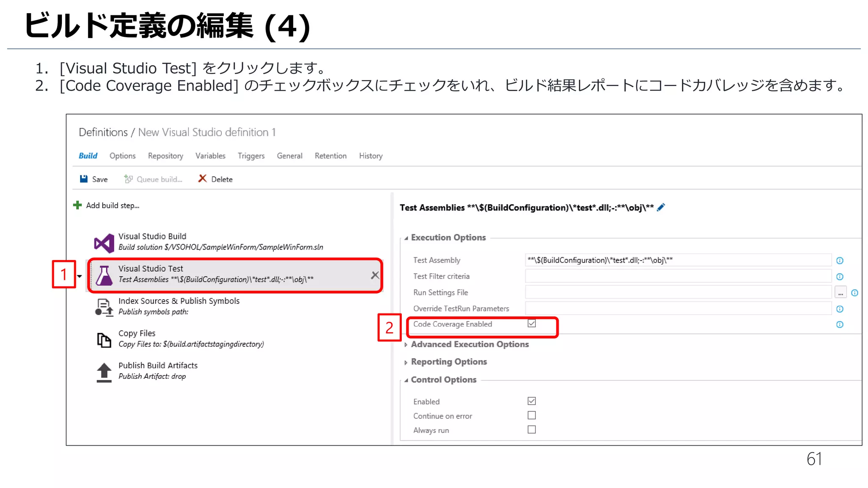Click info icon next to Test Assembly field
Image resolution: width=868 pixels, height=488 pixels.
[840, 261]
